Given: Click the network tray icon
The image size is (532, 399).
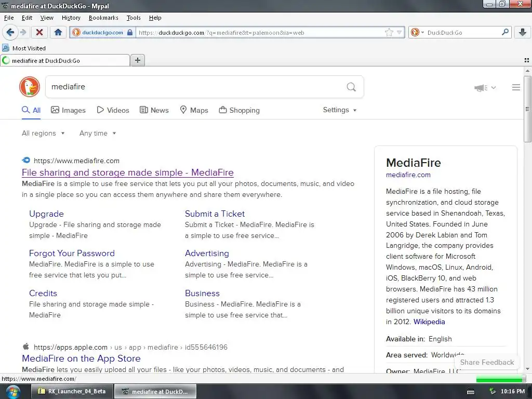Looking at the screenshot, I should (x=493, y=392).
